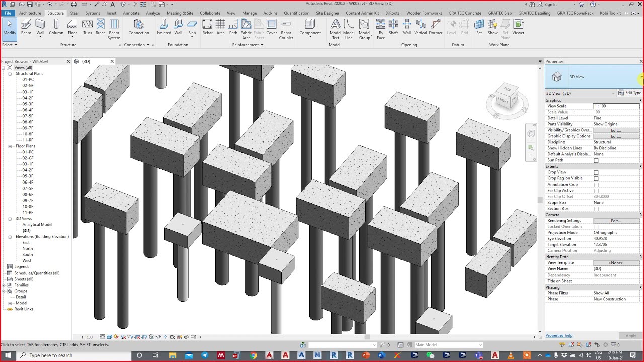The image size is (644, 362).
Task: Select the Path reinforcement tool
Action: [x=233, y=27]
